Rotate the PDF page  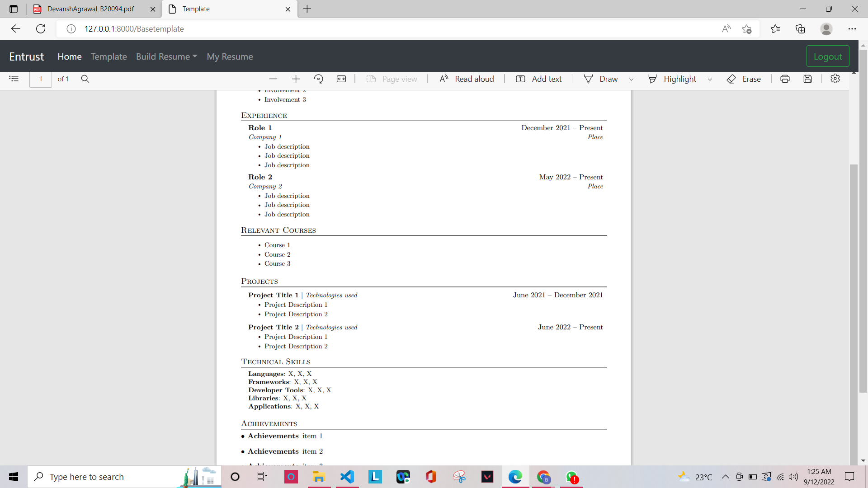319,79
